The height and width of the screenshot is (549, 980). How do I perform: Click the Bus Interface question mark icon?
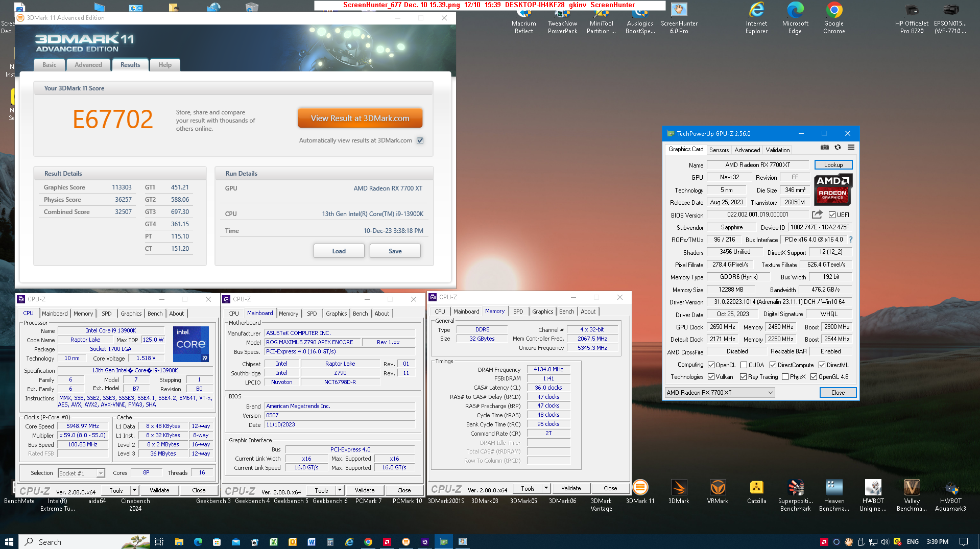click(851, 240)
